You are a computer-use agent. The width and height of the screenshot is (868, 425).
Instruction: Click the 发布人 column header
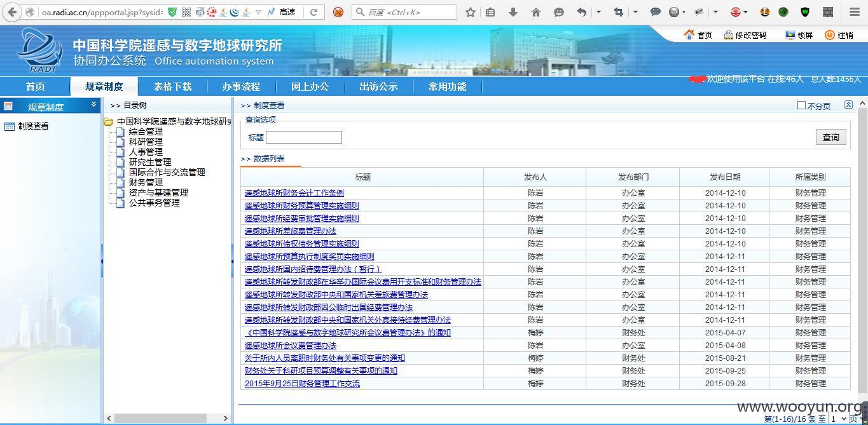[x=535, y=177]
